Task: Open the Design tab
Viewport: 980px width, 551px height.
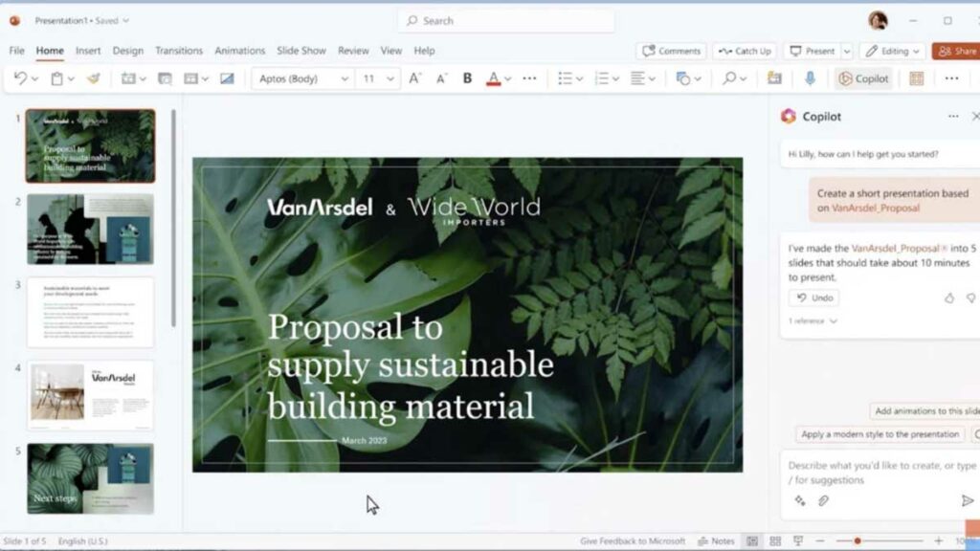Action: [x=127, y=51]
